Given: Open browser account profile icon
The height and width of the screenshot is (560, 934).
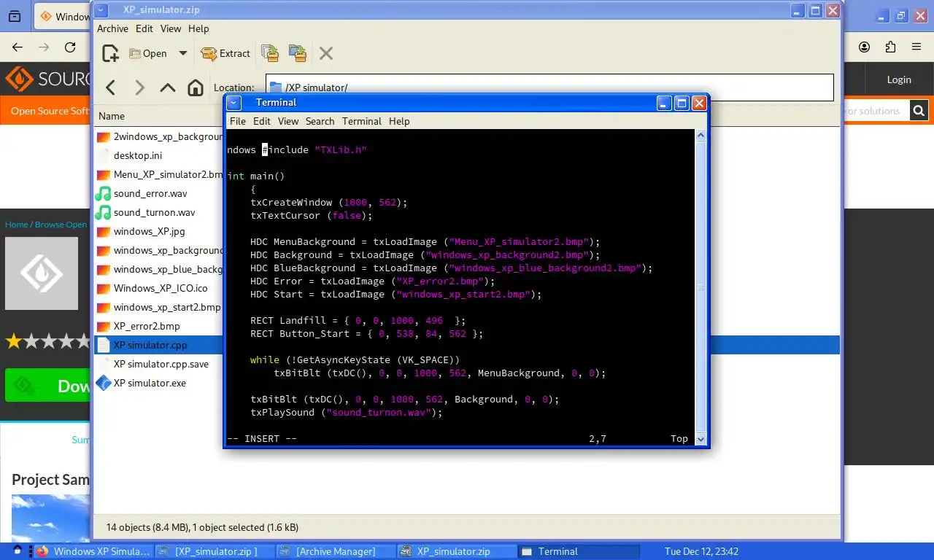Looking at the screenshot, I should click(x=865, y=47).
